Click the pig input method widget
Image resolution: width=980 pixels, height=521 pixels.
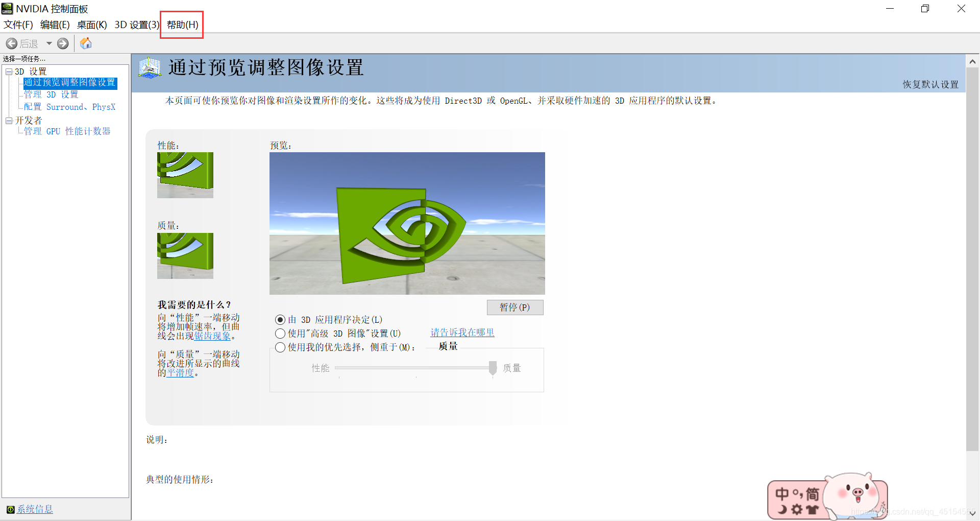(x=828, y=496)
